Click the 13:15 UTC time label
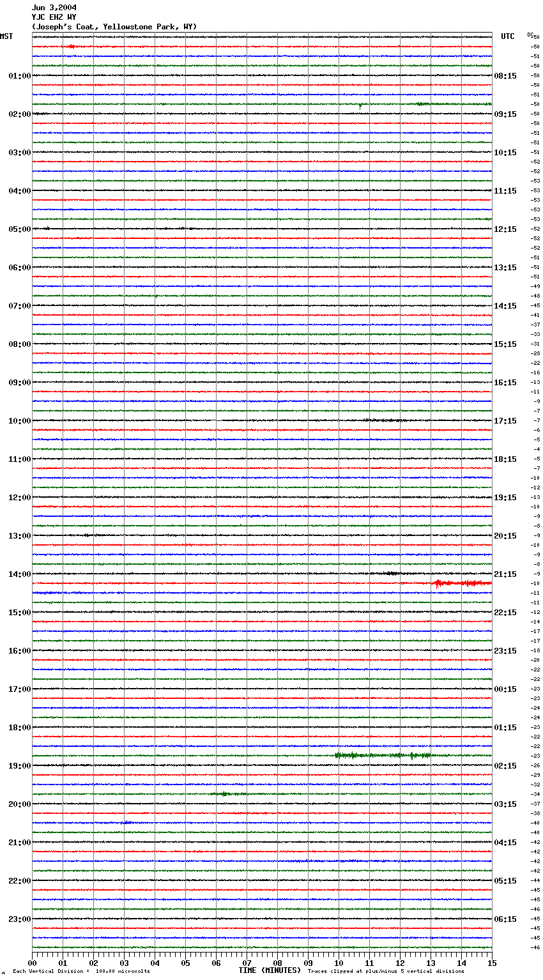 pyautogui.click(x=505, y=268)
